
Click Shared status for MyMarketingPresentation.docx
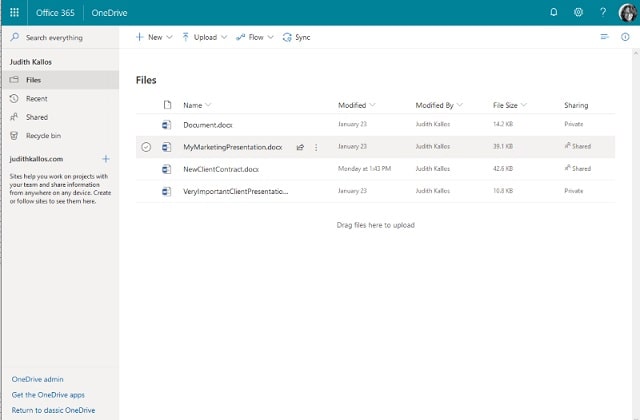pos(578,146)
